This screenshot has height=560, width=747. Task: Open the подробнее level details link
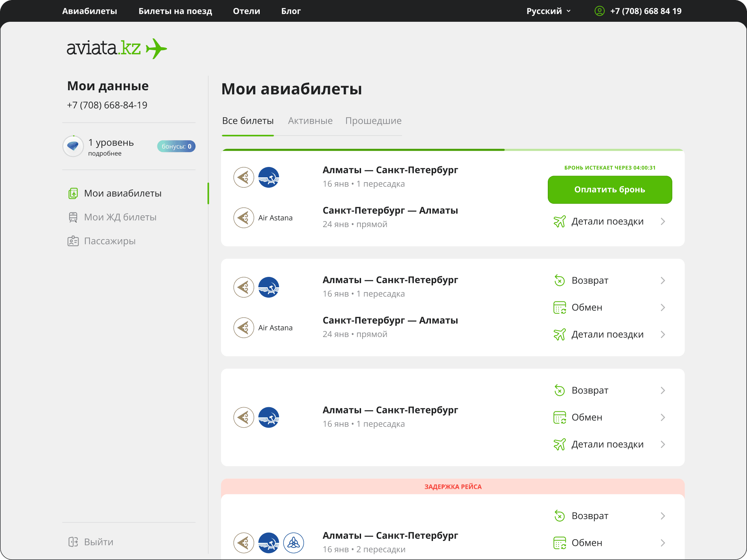point(105,153)
